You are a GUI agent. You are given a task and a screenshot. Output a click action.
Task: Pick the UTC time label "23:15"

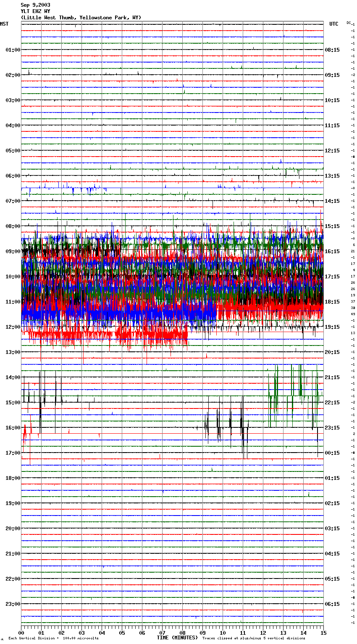click(x=332, y=428)
